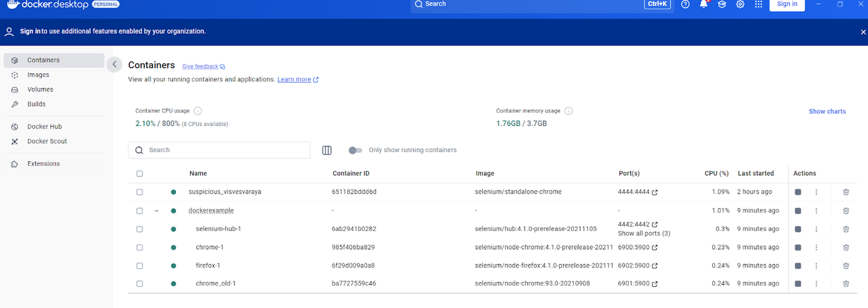Sort by the Name column header
Viewport: 868px width, 308px height.
click(x=198, y=174)
